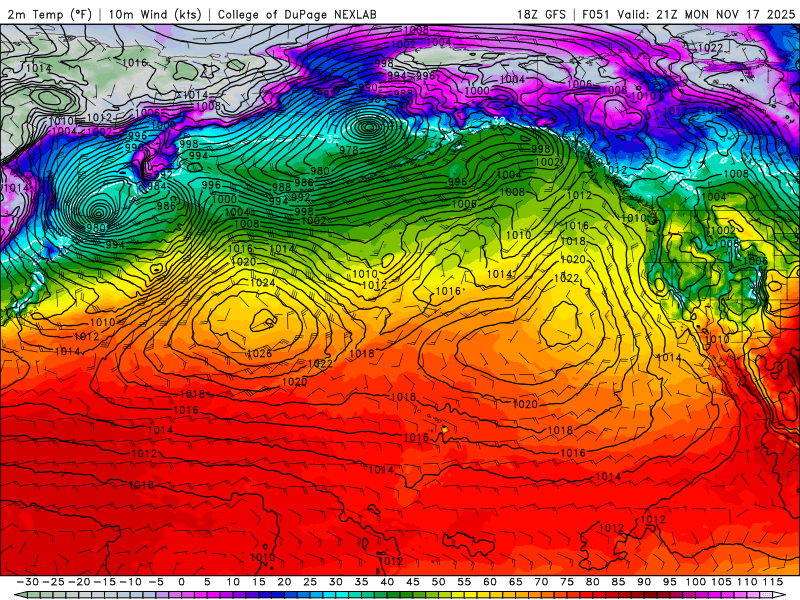Click the 80 color scale label
Image resolution: width=800 pixels, height=600 pixels.
coord(592,582)
